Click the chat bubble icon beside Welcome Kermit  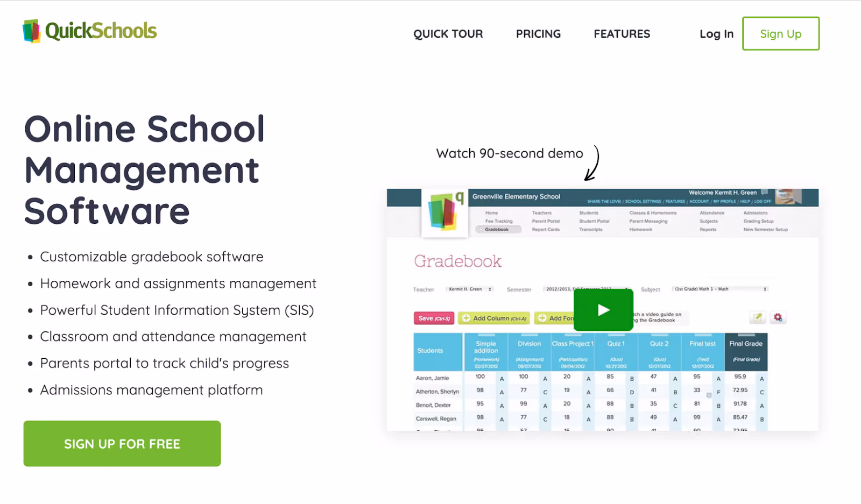[x=764, y=192]
